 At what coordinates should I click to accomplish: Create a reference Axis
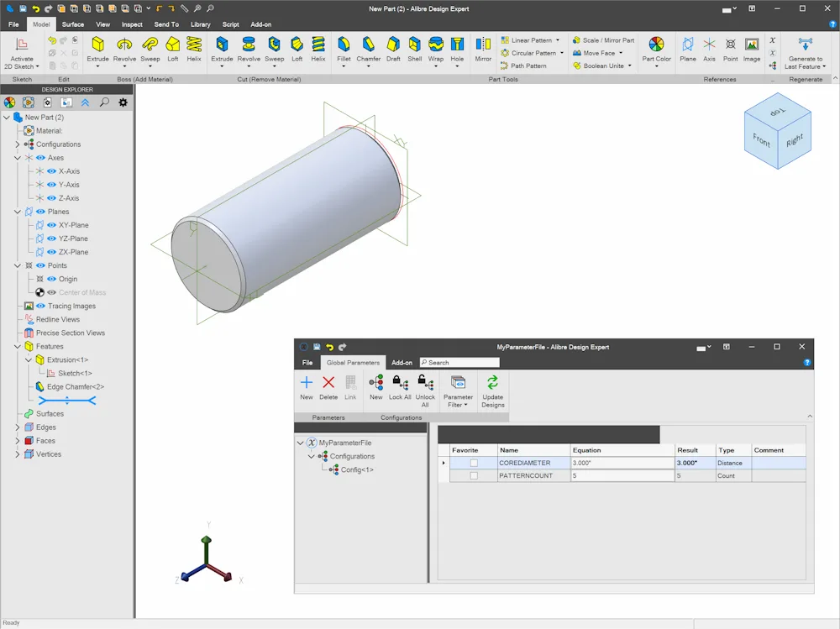pyautogui.click(x=709, y=50)
